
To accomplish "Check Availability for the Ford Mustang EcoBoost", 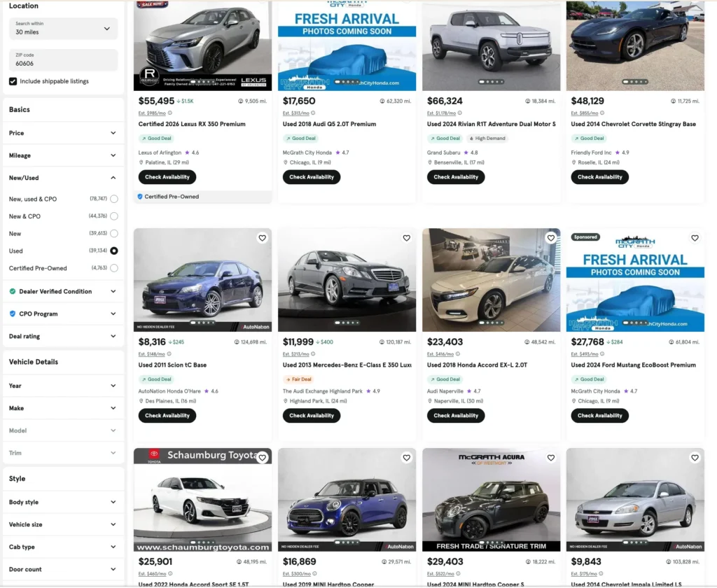I will click(600, 416).
